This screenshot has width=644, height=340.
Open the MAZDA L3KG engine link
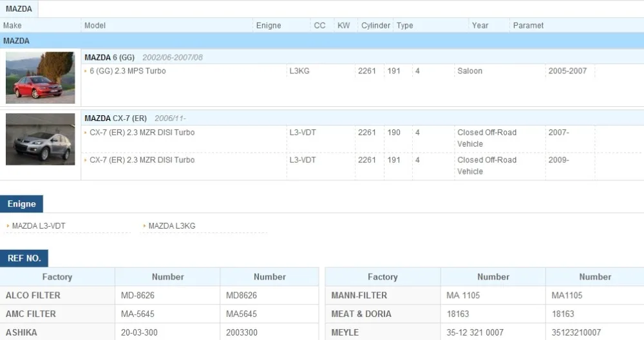pyautogui.click(x=172, y=226)
